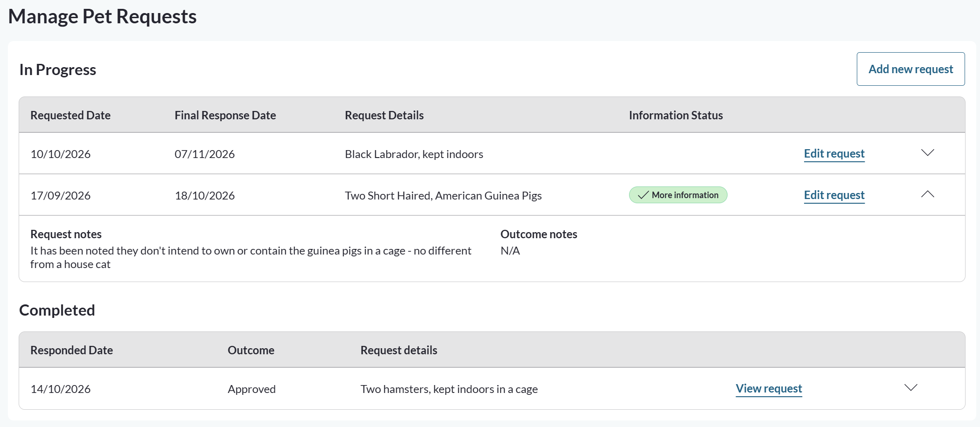Click the Manage Pet Requests page title
Screen dimensions: 980x427
coord(102,16)
